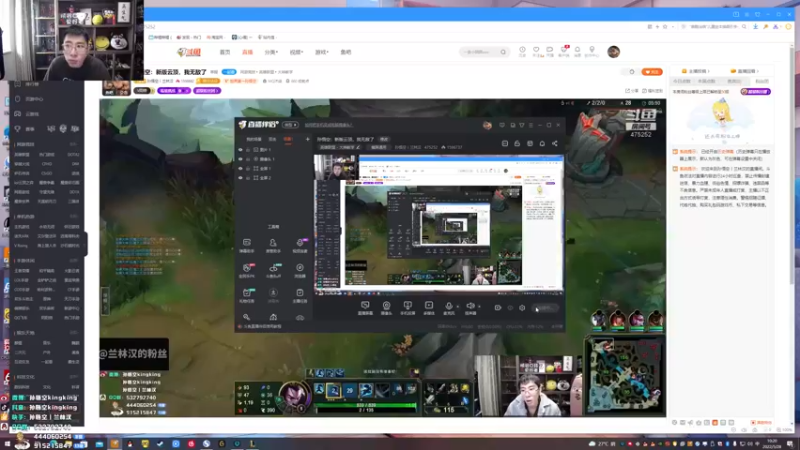Viewport: 800px width, 450px height.
Task: Go to 直播 in the Douyu nav
Action: (247, 52)
